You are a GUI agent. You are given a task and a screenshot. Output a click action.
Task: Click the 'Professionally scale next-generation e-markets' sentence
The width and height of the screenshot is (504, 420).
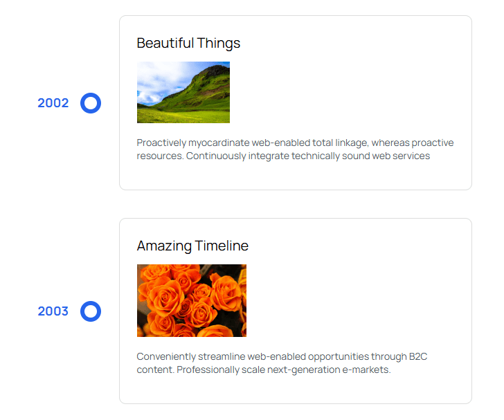pos(284,370)
